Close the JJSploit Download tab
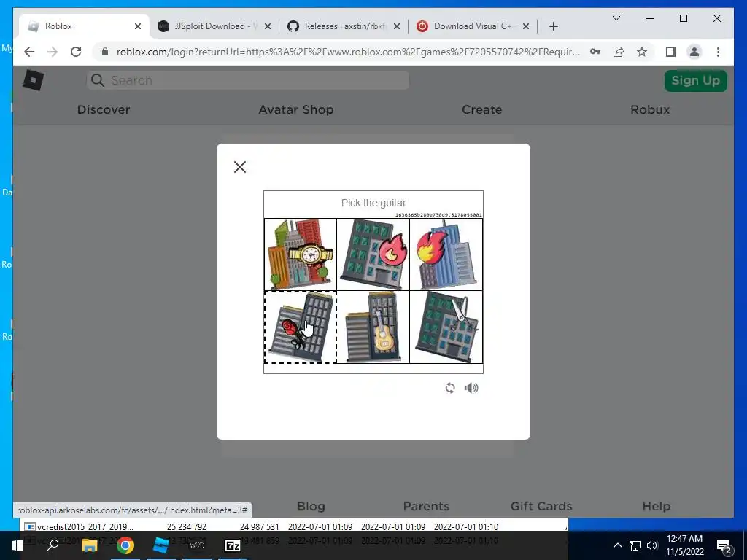Image resolution: width=747 pixels, height=560 pixels. click(268, 26)
